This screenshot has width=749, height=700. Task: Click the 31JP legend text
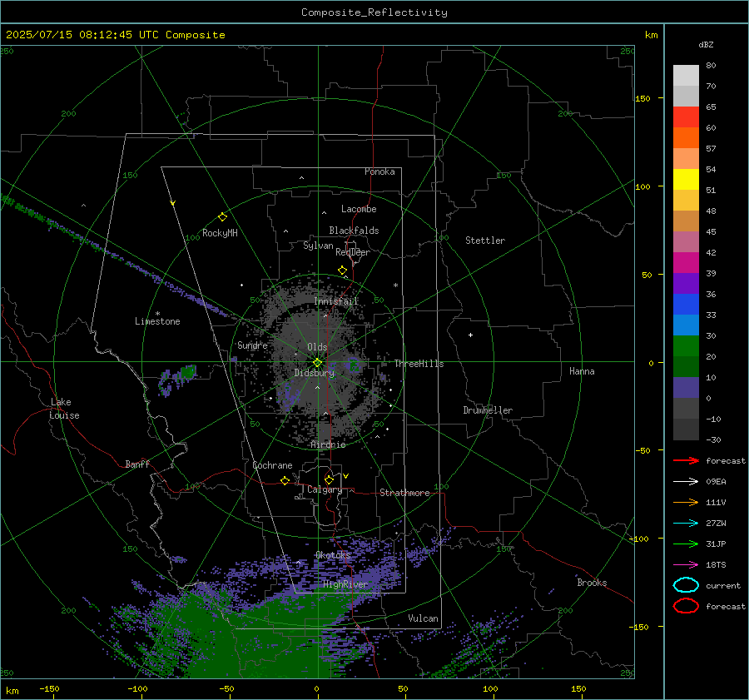[x=716, y=544]
